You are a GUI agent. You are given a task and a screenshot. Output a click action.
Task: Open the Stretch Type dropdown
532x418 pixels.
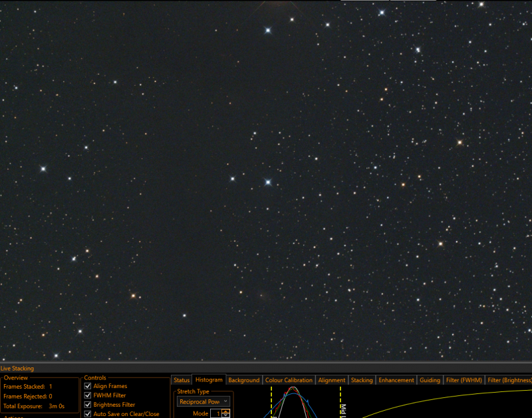click(203, 402)
